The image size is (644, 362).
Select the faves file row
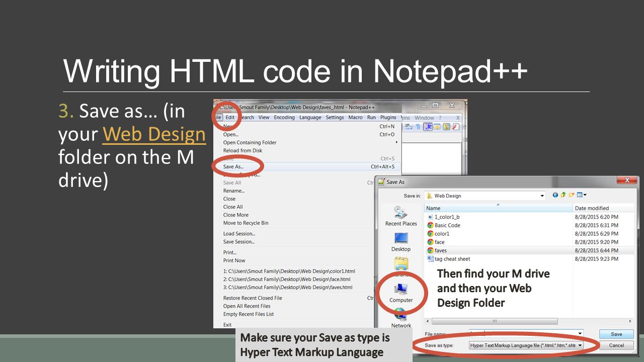coord(529,250)
